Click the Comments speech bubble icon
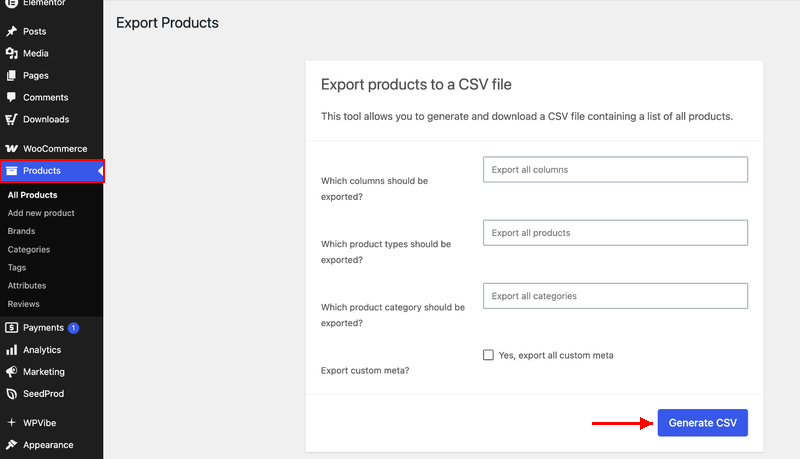This screenshot has height=459, width=800. pyautogui.click(x=11, y=97)
